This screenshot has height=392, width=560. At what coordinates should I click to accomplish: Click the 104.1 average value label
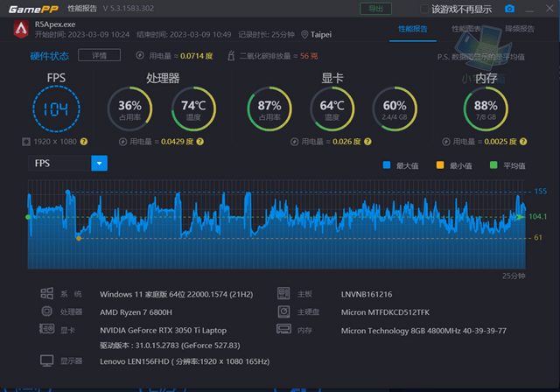[537, 217]
